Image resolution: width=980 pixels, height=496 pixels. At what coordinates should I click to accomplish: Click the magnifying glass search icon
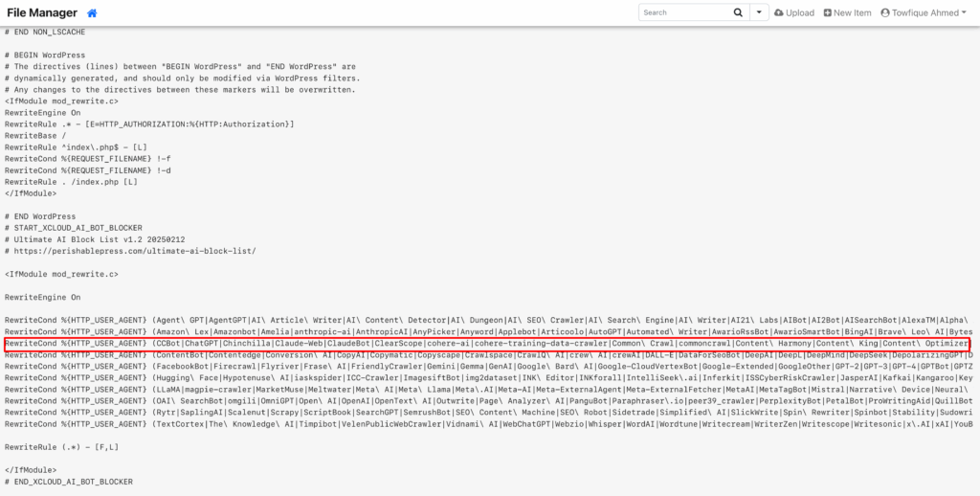[738, 12]
